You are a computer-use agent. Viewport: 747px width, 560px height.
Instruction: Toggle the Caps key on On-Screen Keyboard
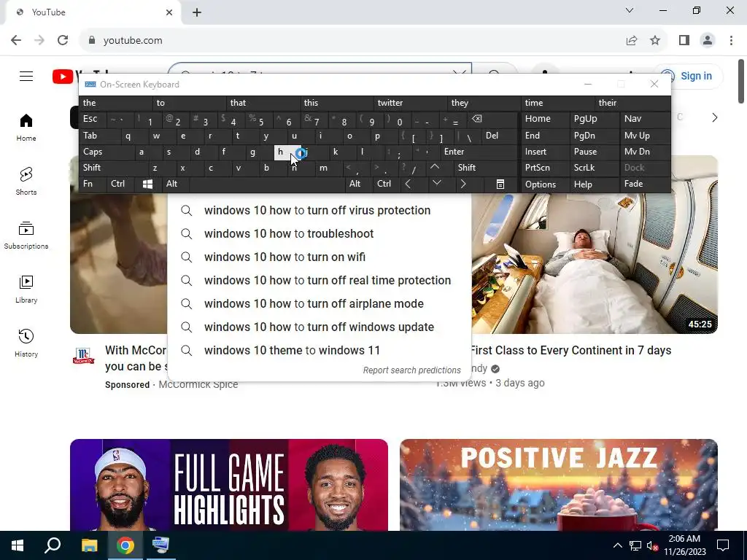click(107, 152)
